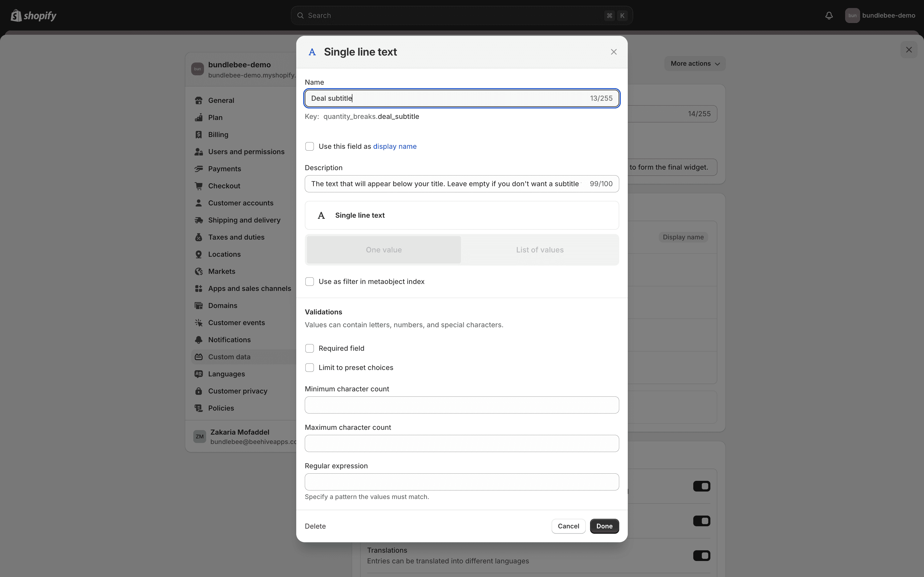
Task: Click the Minimum character count input
Action: click(462, 405)
